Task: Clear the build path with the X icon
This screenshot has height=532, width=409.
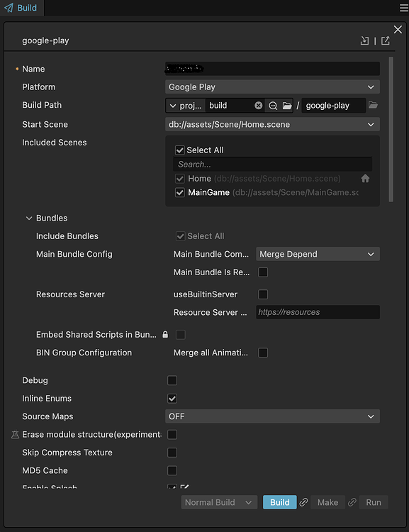Action: (259, 106)
